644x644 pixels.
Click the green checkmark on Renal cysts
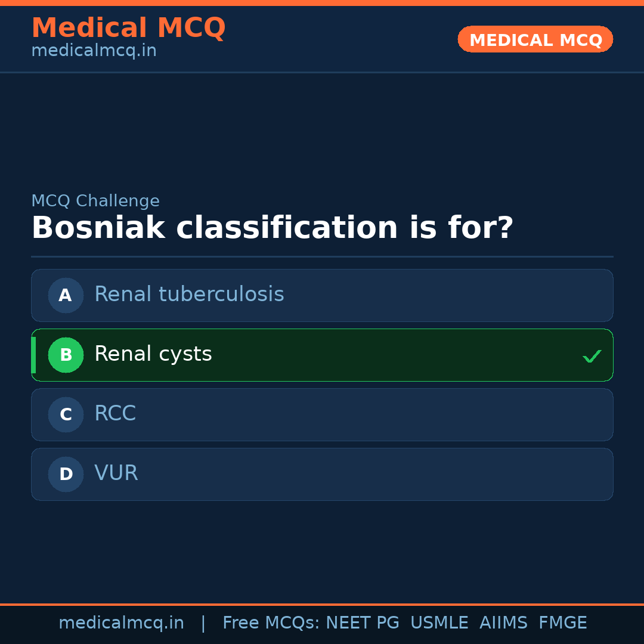point(592,356)
